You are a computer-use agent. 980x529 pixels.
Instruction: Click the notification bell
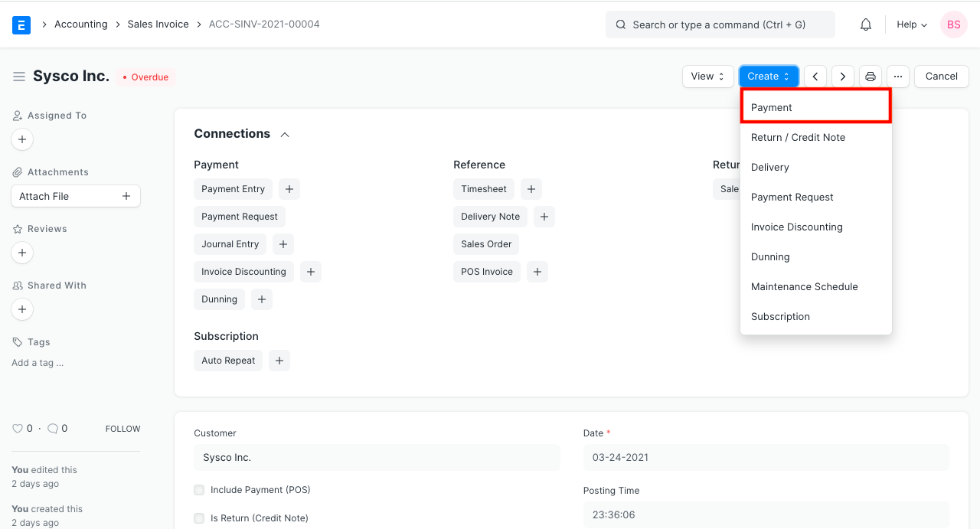tap(865, 24)
